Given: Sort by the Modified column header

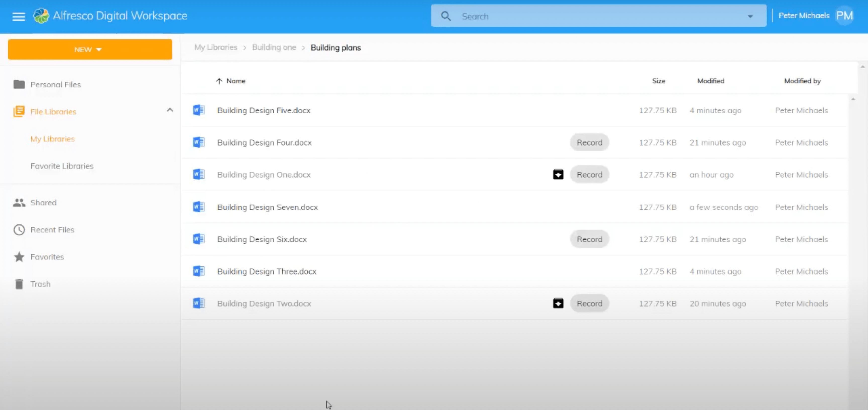Looking at the screenshot, I should pyautogui.click(x=711, y=81).
